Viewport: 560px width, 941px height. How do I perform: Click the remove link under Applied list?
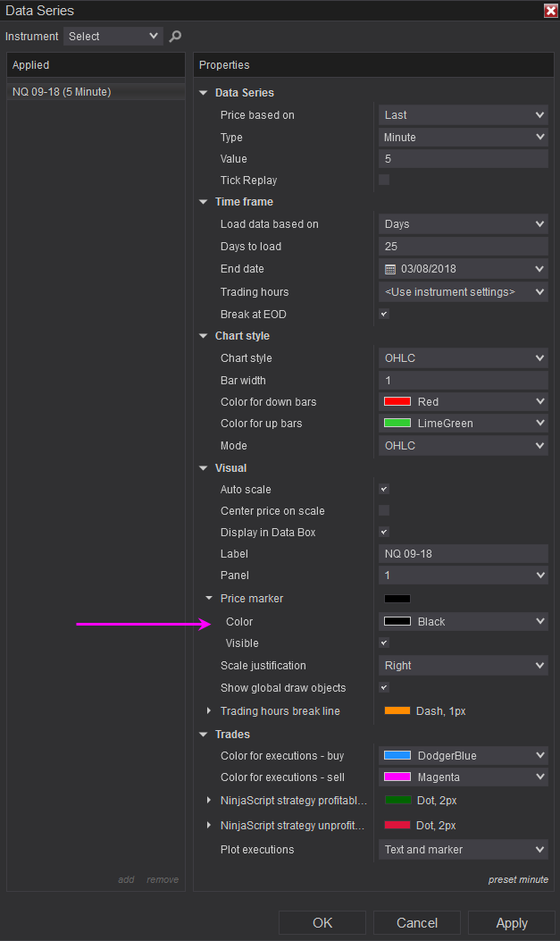click(163, 880)
